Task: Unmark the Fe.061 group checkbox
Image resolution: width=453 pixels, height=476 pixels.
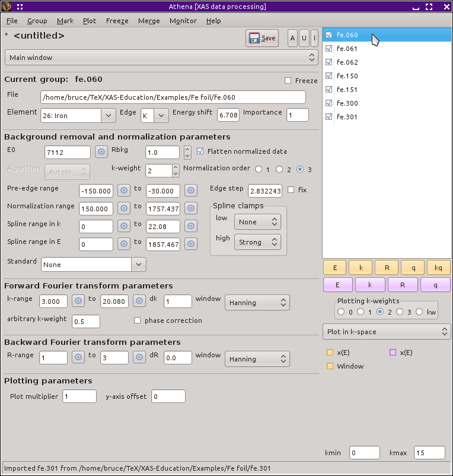Action: click(x=328, y=48)
